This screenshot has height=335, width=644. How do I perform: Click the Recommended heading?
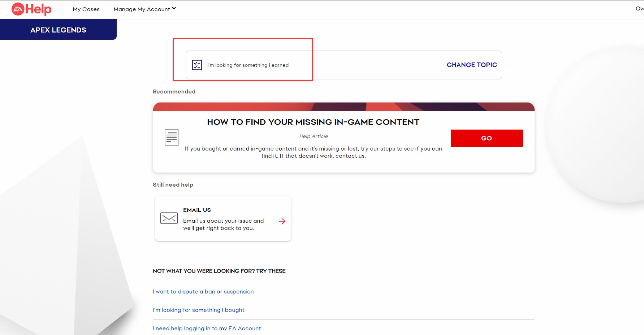[174, 92]
